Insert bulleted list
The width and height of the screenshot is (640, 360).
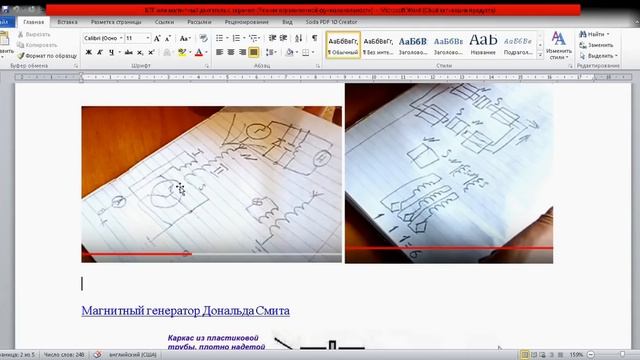click(220, 38)
